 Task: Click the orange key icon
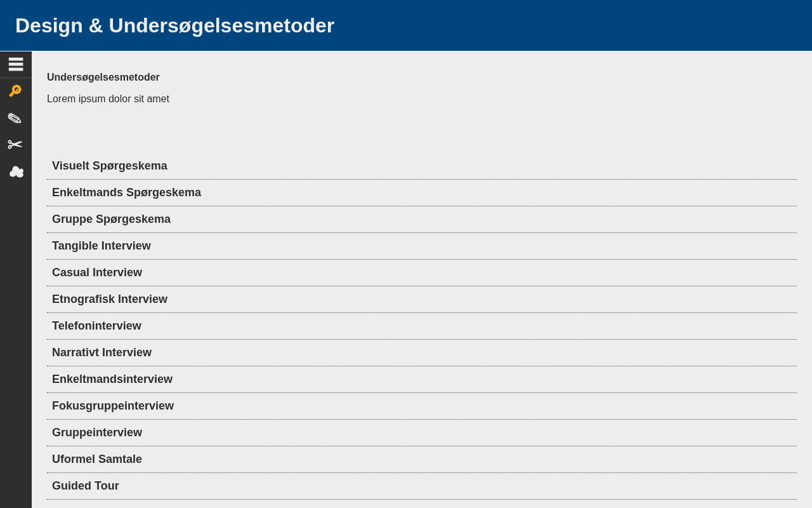[15, 91]
